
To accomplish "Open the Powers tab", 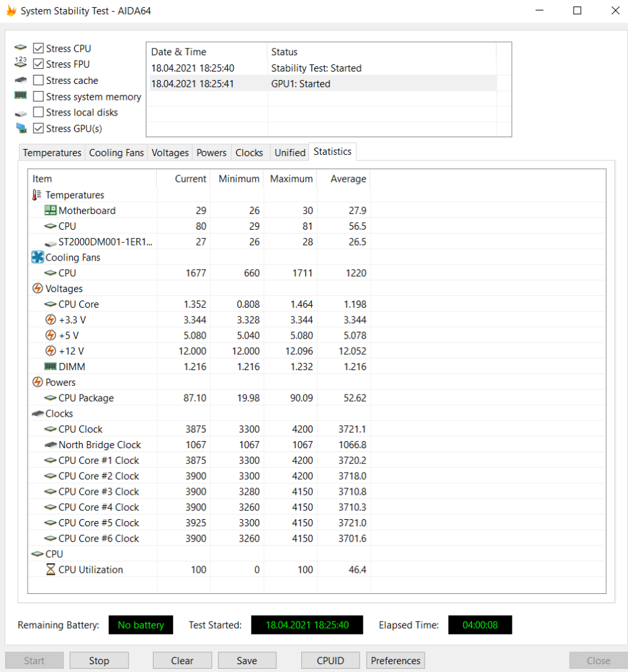I will click(211, 152).
